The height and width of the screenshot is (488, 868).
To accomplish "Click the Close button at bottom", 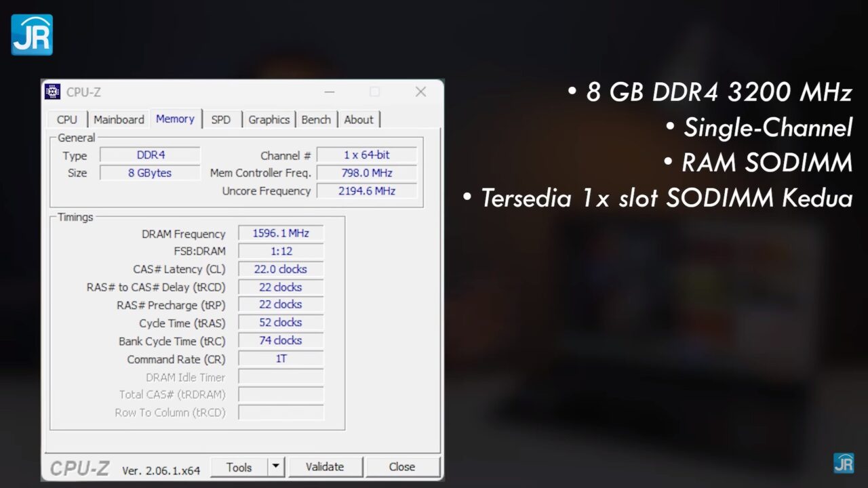I will [402, 467].
